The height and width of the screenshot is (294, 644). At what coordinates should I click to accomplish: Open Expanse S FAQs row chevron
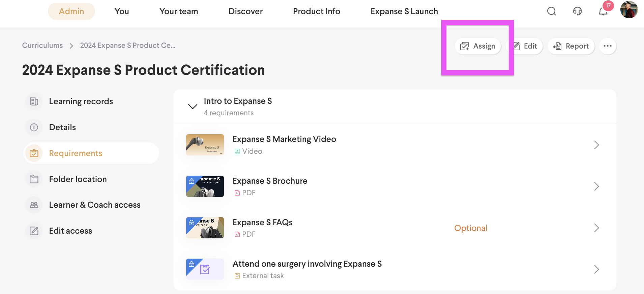tap(596, 228)
